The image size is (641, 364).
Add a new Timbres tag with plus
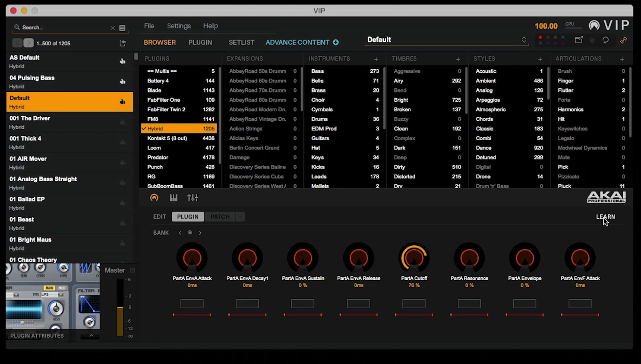point(458,59)
